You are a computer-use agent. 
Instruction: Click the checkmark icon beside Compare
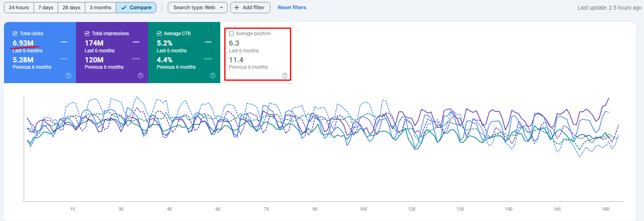click(x=124, y=8)
